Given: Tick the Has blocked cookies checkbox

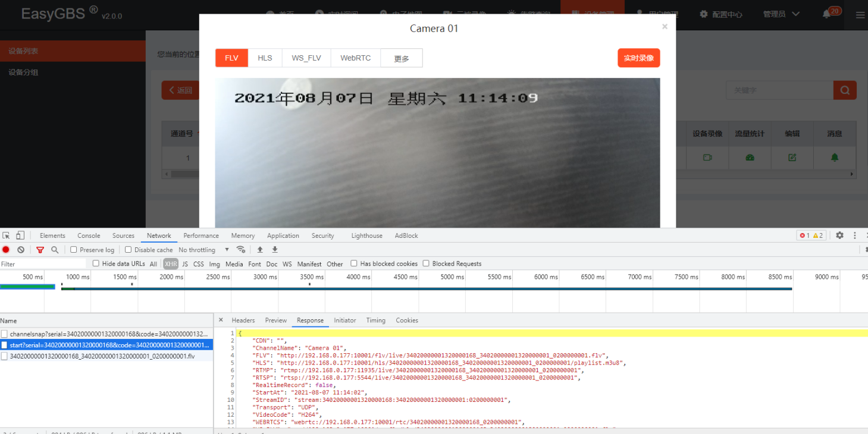Looking at the screenshot, I should tap(354, 263).
